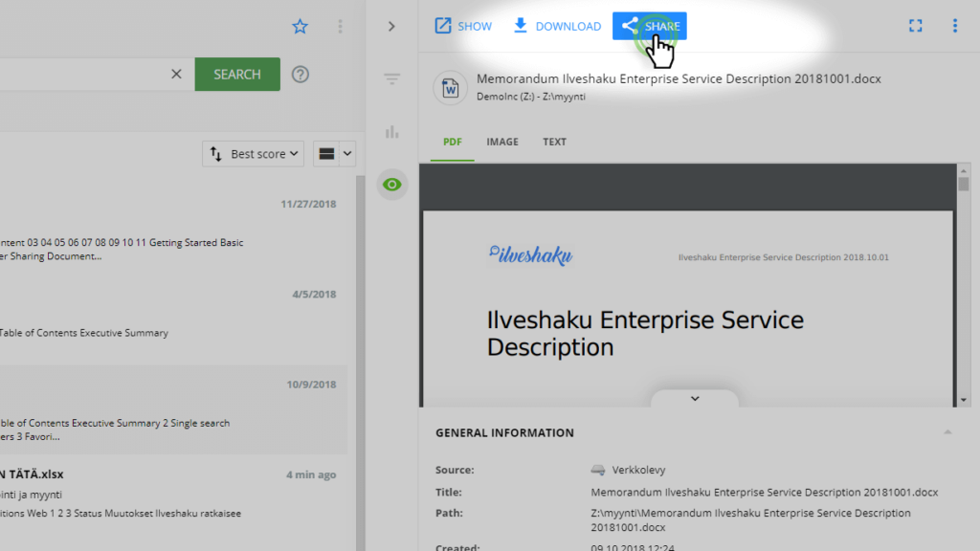Toggle the green eye preview icon
This screenshot has height=551, width=980.
coord(391,185)
